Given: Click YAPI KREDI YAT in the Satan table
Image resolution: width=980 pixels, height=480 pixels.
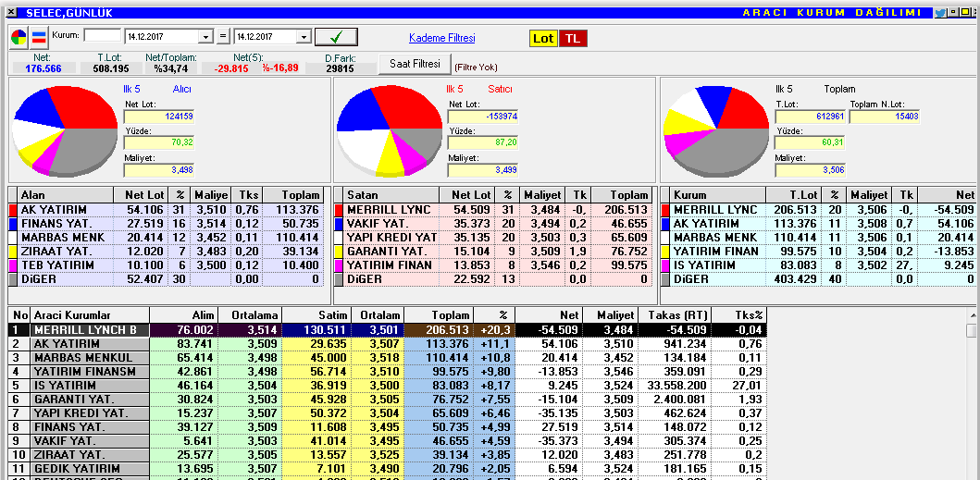Looking at the screenshot, I should coord(392,238).
